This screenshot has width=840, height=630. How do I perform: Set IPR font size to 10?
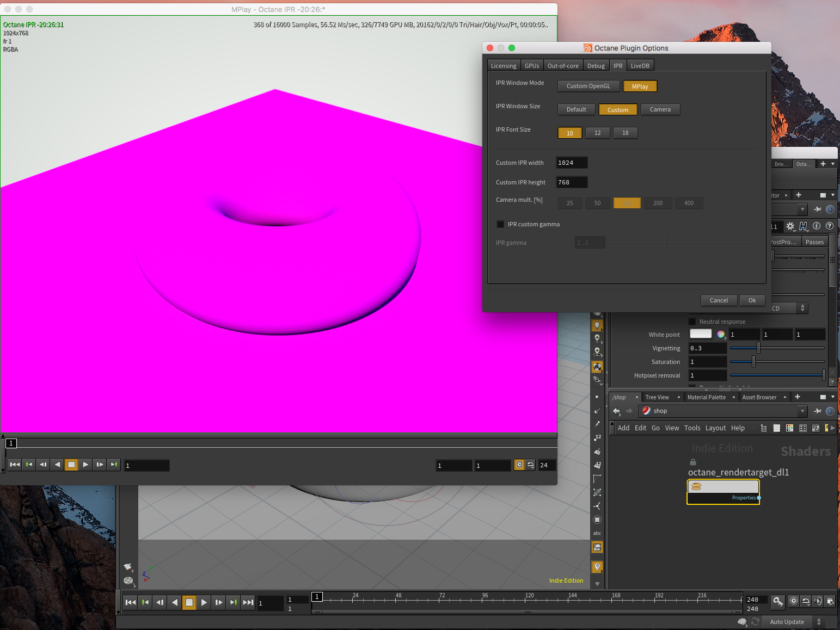(570, 133)
